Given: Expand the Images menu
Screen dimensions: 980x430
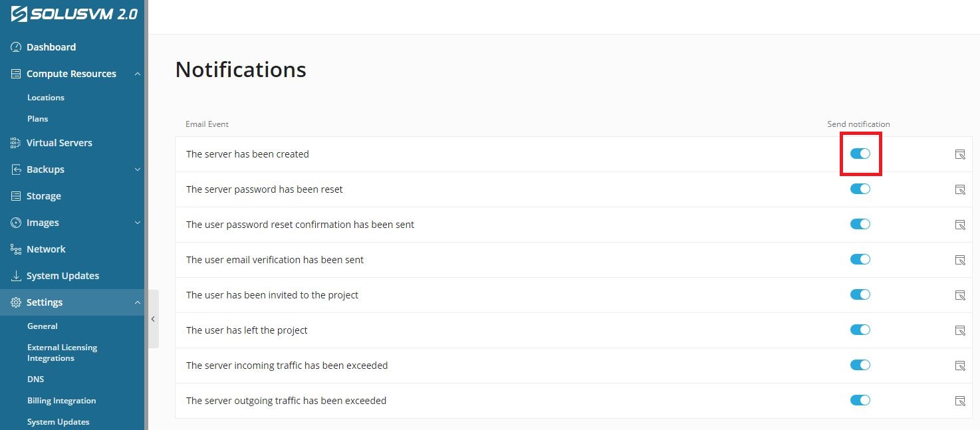Looking at the screenshot, I should [x=138, y=223].
